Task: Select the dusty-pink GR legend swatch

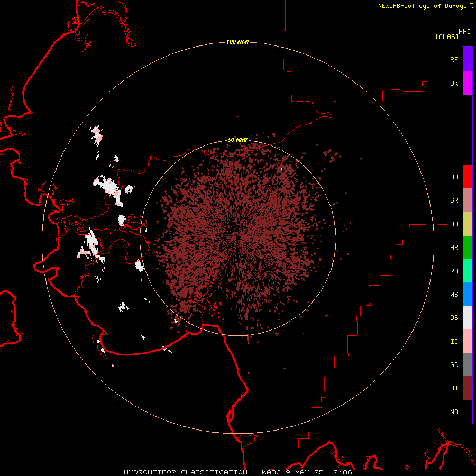Action: (467, 200)
